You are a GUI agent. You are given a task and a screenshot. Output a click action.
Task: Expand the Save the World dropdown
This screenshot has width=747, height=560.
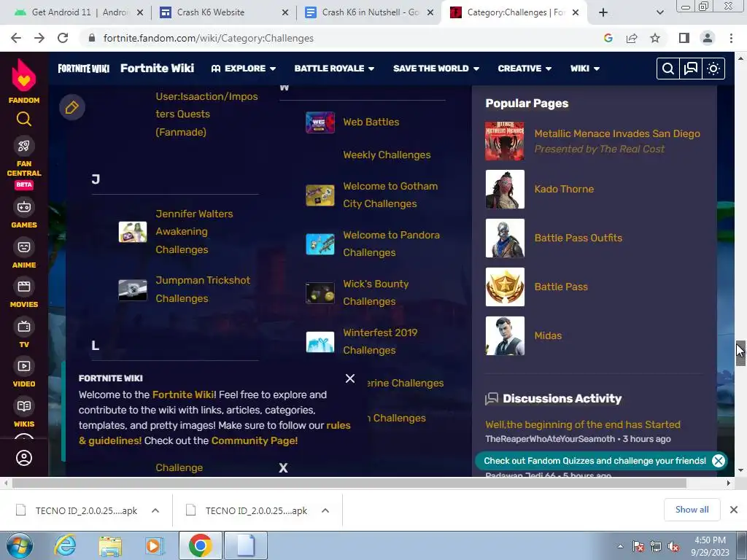[x=436, y=69]
